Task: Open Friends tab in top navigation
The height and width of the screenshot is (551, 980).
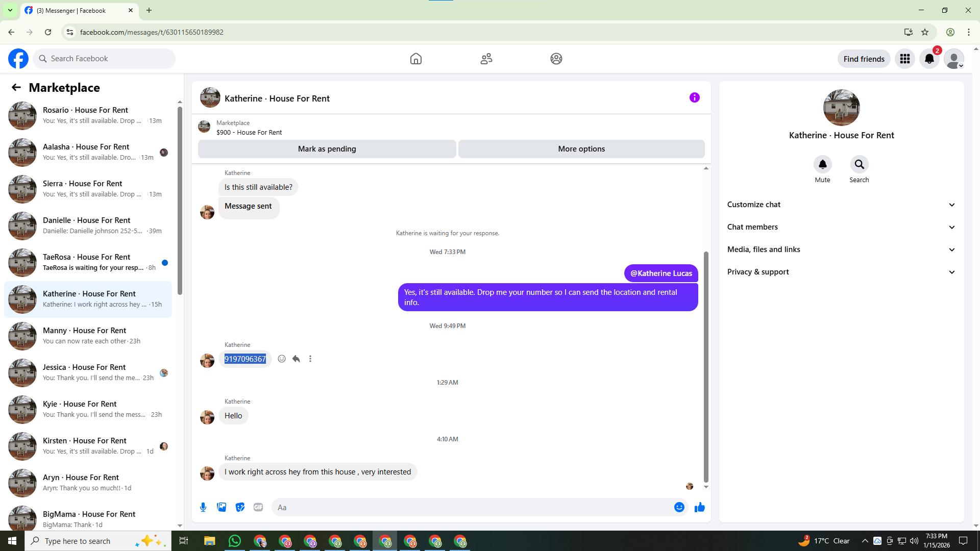Action: pyautogui.click(x=486, y=59)
